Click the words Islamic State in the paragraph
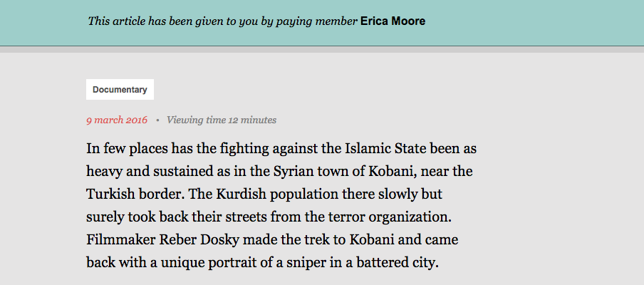 (383, 150)
